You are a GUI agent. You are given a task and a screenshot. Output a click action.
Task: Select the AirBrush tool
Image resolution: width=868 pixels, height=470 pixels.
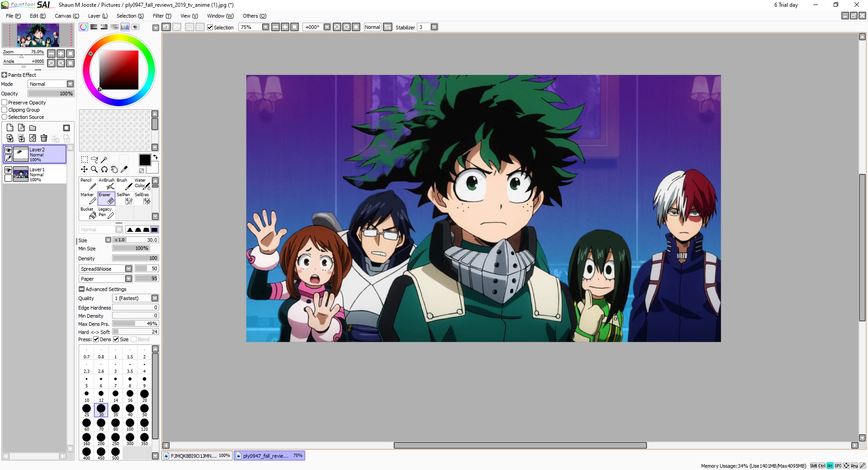[106, 184]
